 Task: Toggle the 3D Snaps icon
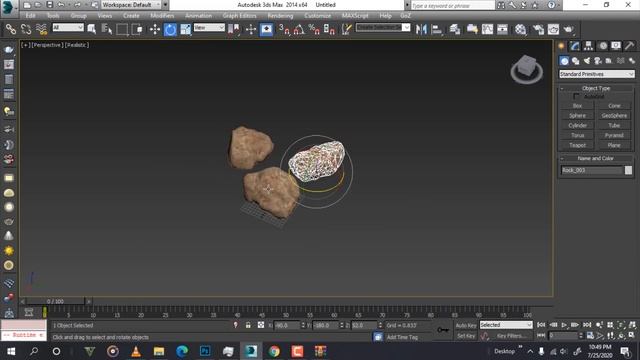pyautogui.click(x=284, y=29)
